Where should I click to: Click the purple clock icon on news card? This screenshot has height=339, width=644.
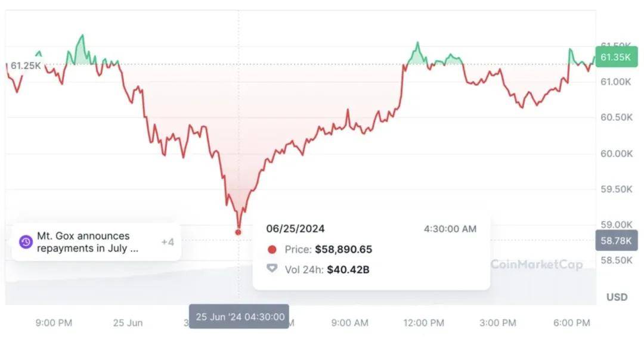pyautogui.click(x=26, y=242)
